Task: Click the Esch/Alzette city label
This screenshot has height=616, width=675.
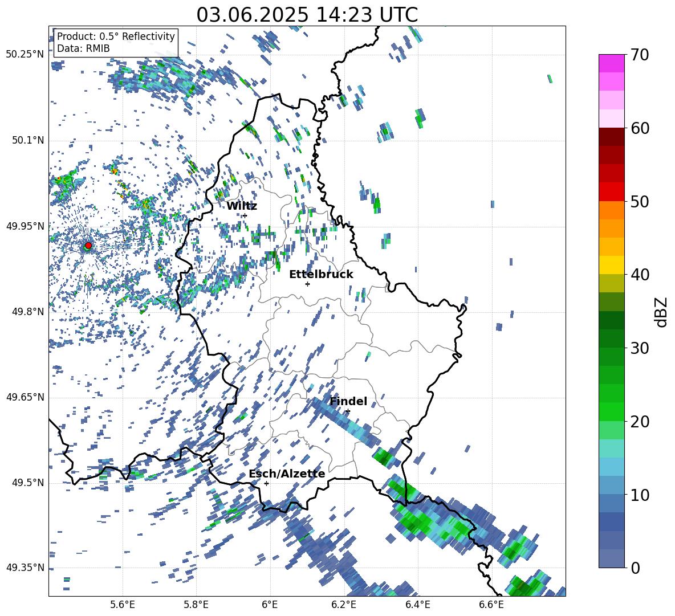Action: pos(287,474)
